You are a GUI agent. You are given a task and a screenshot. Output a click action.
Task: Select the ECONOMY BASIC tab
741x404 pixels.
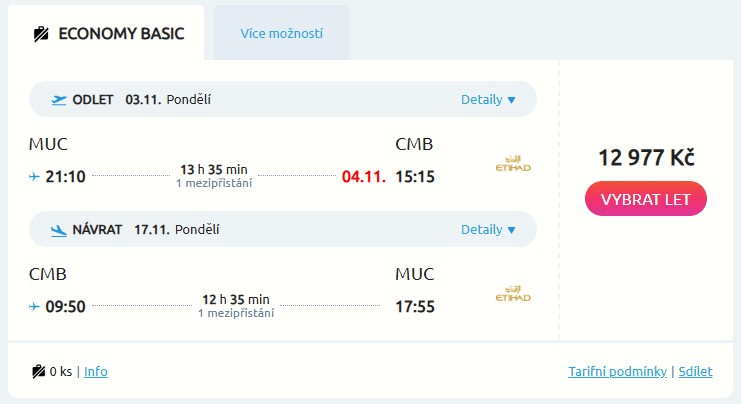(108, 33)
